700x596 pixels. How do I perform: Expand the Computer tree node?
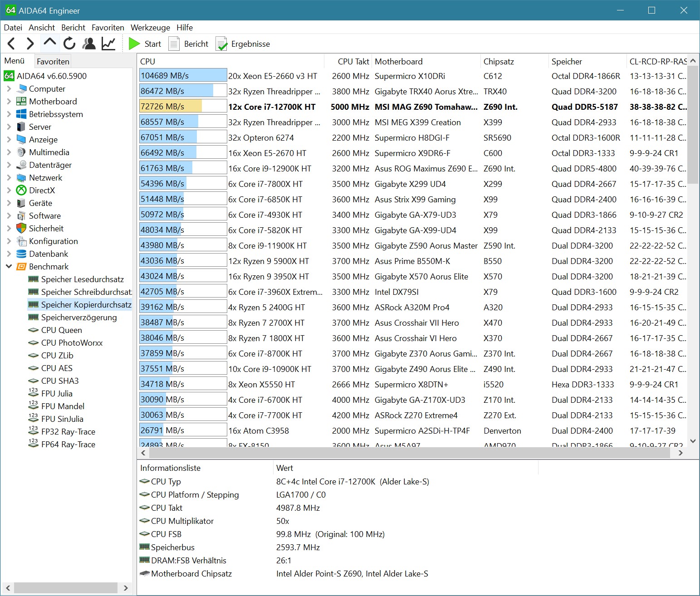9,89
